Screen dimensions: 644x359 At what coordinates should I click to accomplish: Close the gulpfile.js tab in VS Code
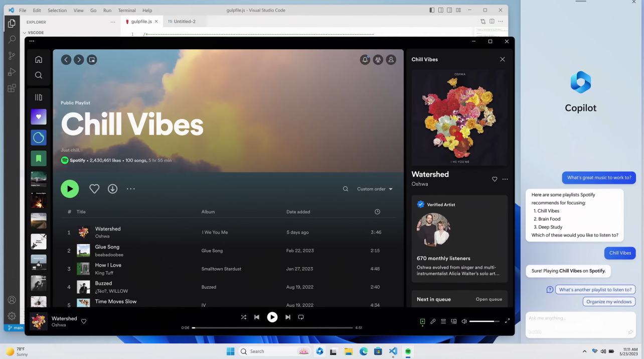click(x=156, y=22)
